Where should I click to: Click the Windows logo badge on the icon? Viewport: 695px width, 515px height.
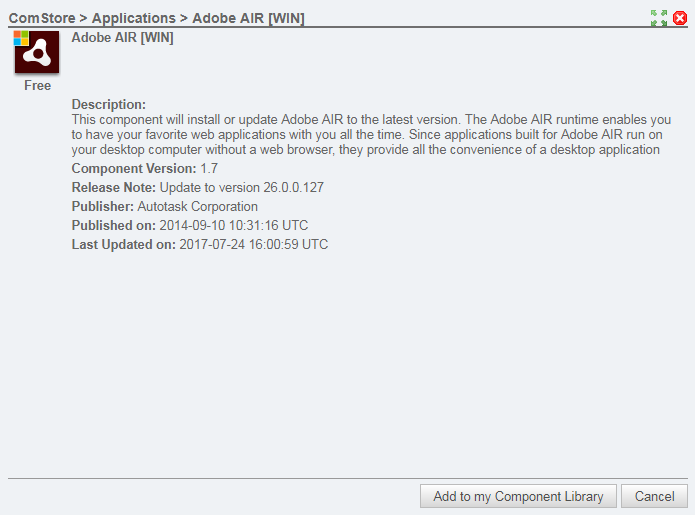click(21, 38)
